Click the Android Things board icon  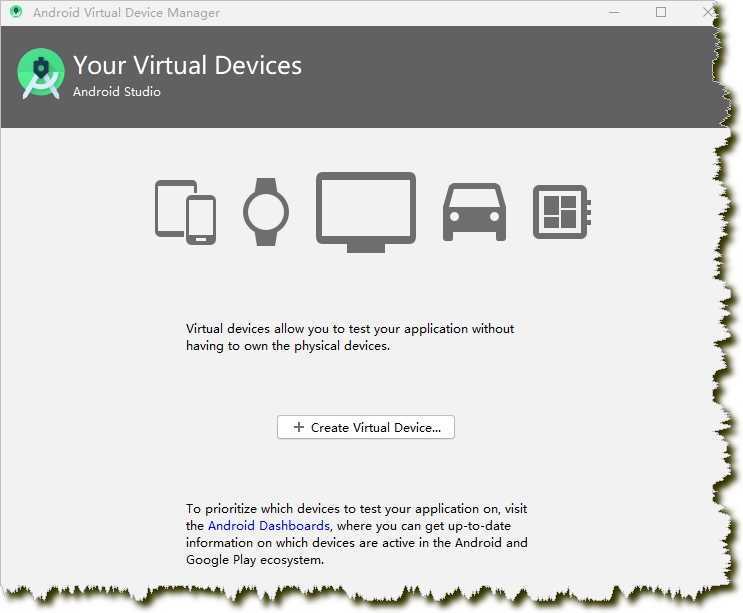pos(562,212)
